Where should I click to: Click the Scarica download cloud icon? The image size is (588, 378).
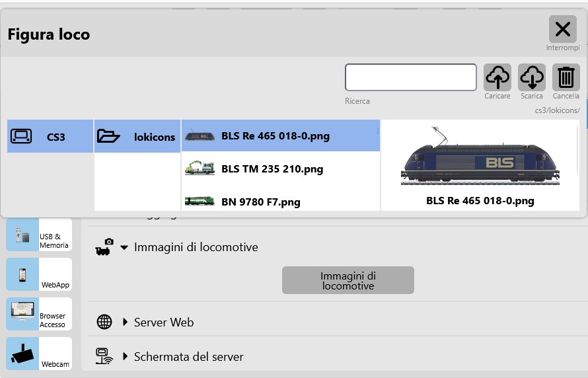(x=531, y=77)
